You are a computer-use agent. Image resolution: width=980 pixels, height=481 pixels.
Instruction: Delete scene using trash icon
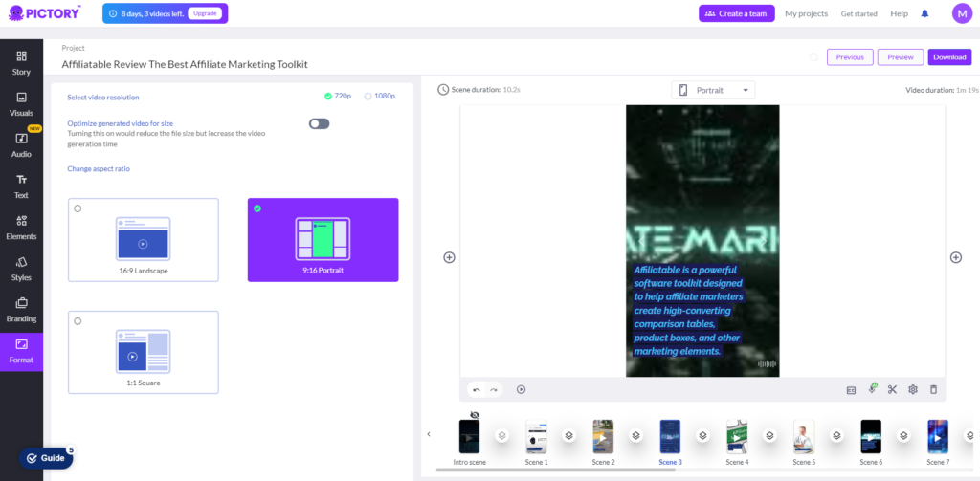click(934, 389)
